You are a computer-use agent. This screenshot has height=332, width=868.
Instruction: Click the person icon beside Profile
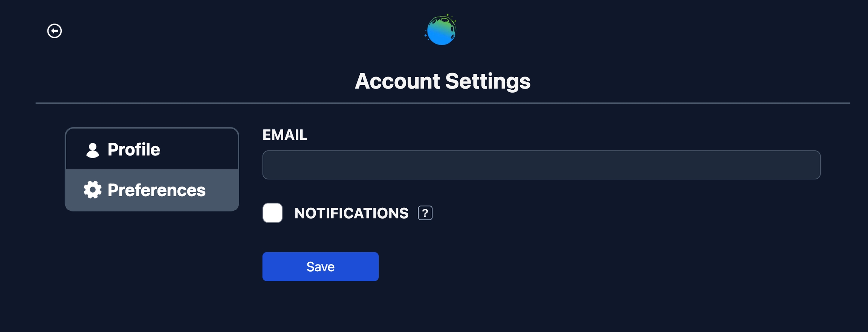click(92, 150)
